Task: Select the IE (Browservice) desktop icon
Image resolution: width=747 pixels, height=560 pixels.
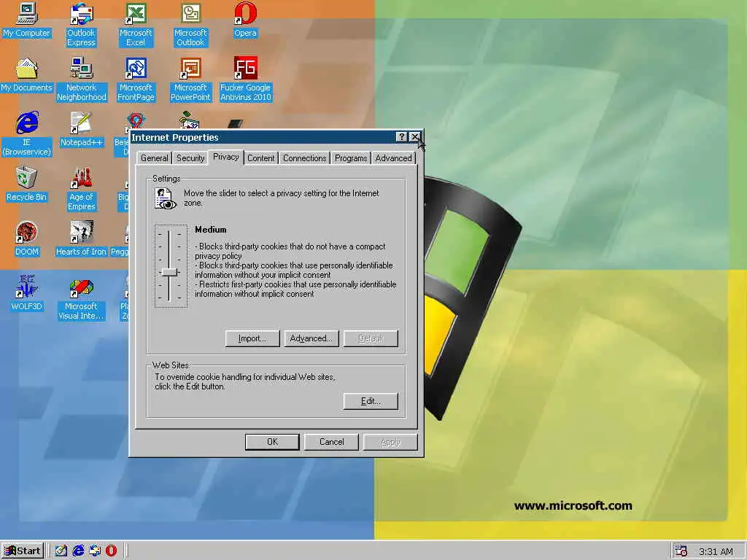Action: point(27,134)
